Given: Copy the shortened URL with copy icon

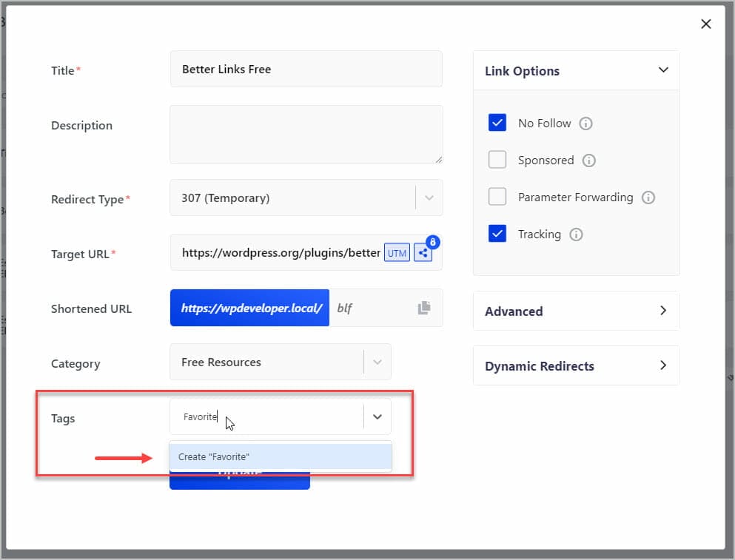Looking at the screenshot, I should (423, 308).
